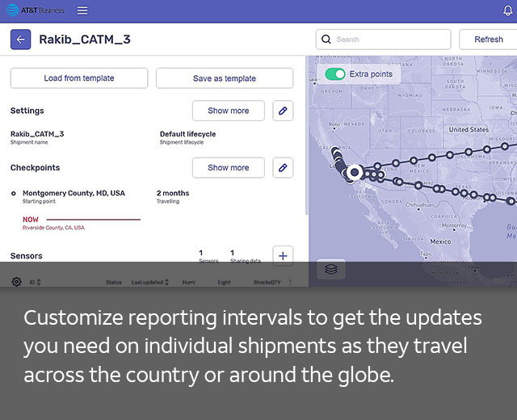Sort sensors by ID column
517x420 pixels.
coord(35,283)
